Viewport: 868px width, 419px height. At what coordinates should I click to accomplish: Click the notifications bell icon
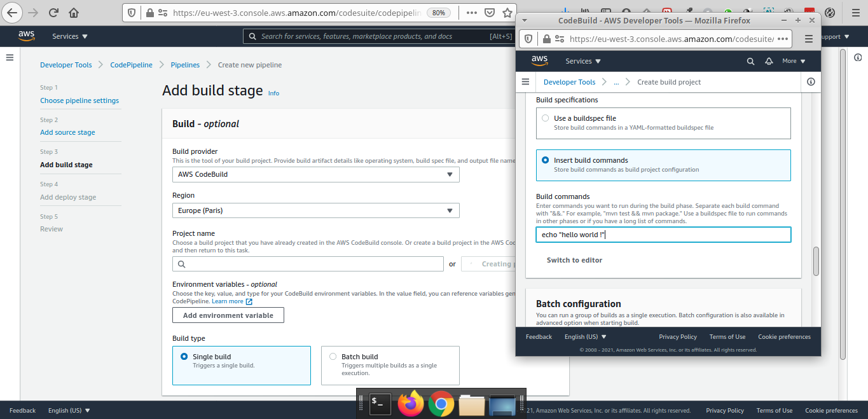coord(769,61)
